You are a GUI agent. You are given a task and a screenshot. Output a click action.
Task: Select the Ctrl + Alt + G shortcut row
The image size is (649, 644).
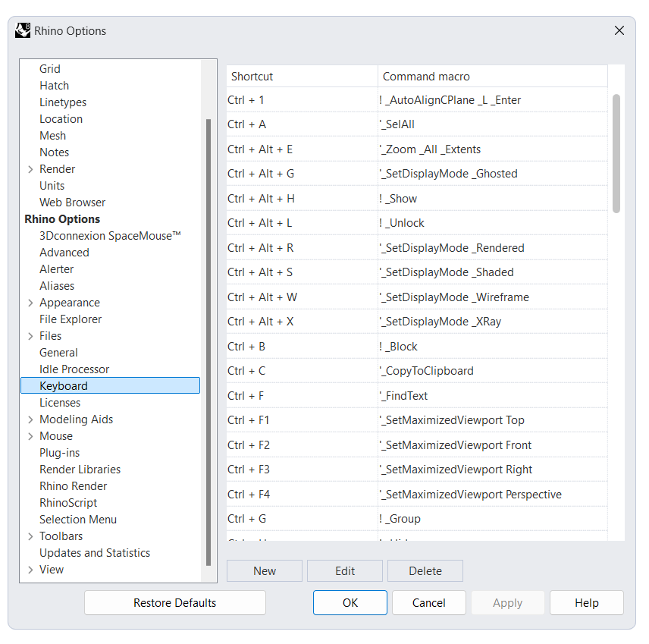302,174
